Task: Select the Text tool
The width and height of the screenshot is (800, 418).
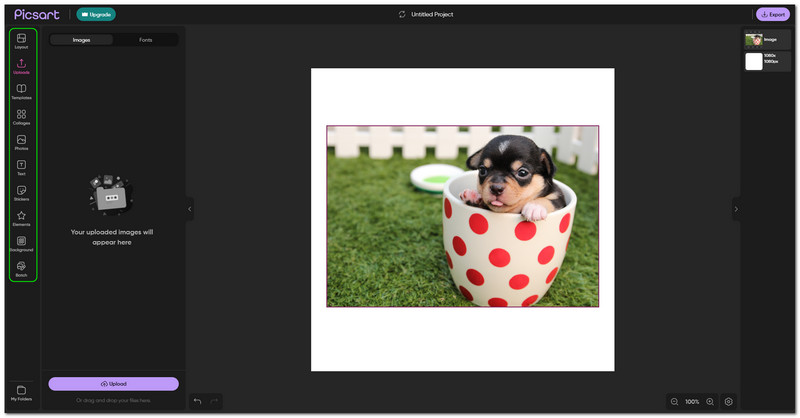Action: [21, 167]
